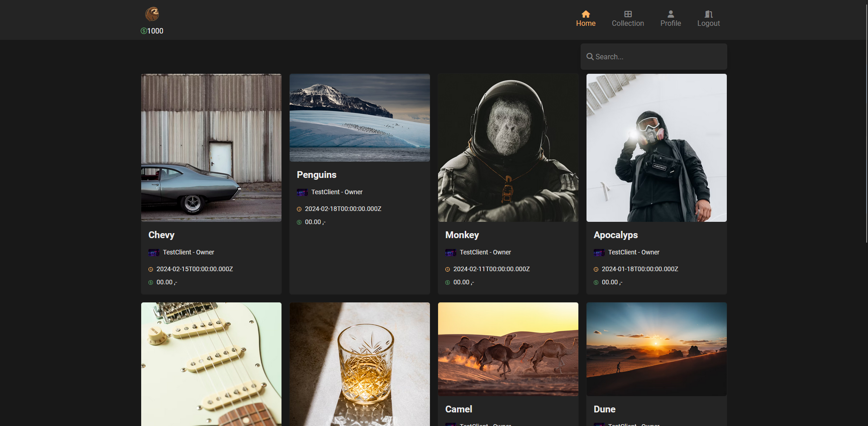Click the green coin balance icon
Image resolution: width=868 pixels, height=426 pixels.
point(143,31)
